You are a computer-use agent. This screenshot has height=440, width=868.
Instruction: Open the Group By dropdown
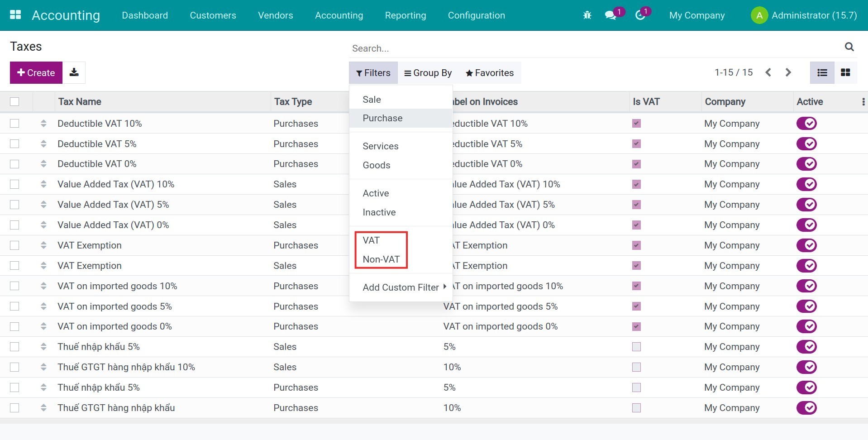tap(428, 73)
